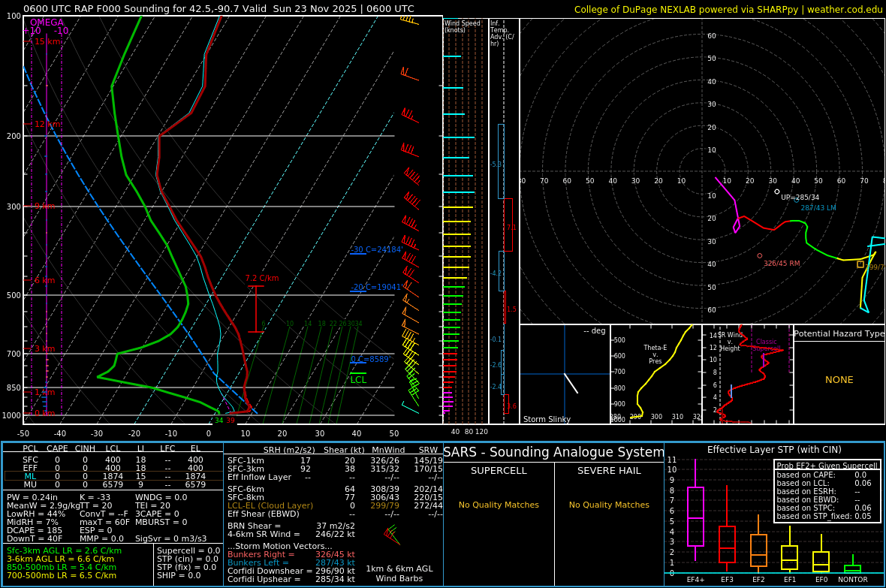886x588 pixels.
Task: Click the 7.2 C/km lapse rate label
Action: pos(261,278)
